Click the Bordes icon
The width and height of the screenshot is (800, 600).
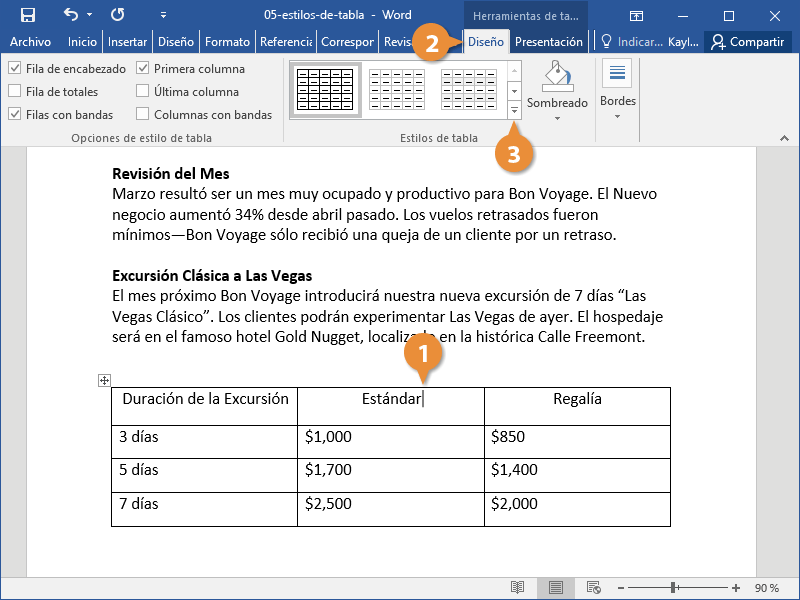[617, 73]
